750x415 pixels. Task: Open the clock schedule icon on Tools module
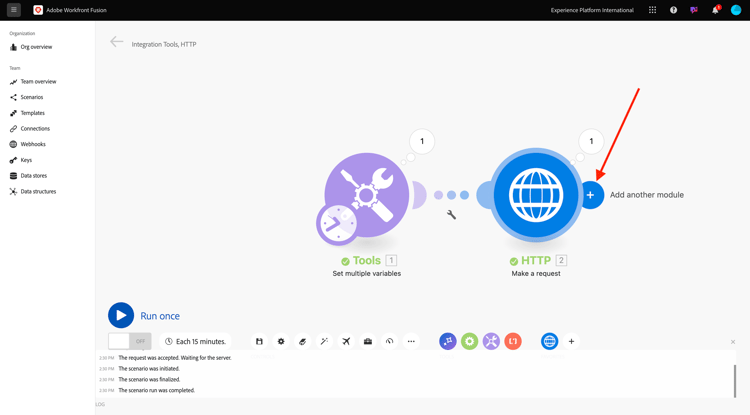coord(337,225)
